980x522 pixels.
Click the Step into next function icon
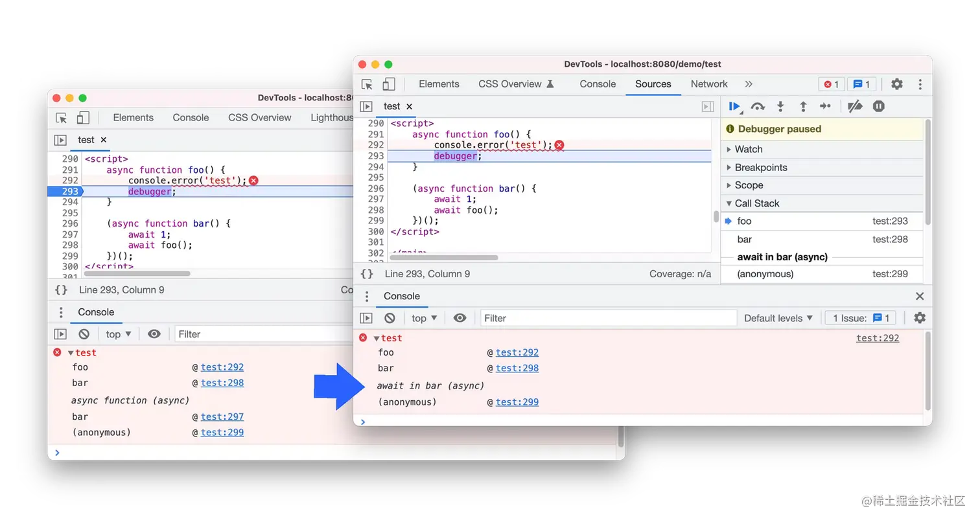780,106
